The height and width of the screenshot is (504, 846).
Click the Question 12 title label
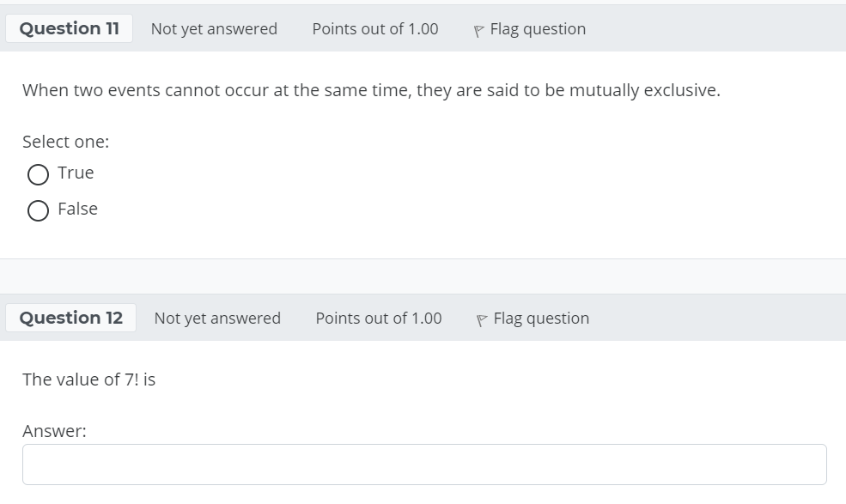[x=70, y=317]
